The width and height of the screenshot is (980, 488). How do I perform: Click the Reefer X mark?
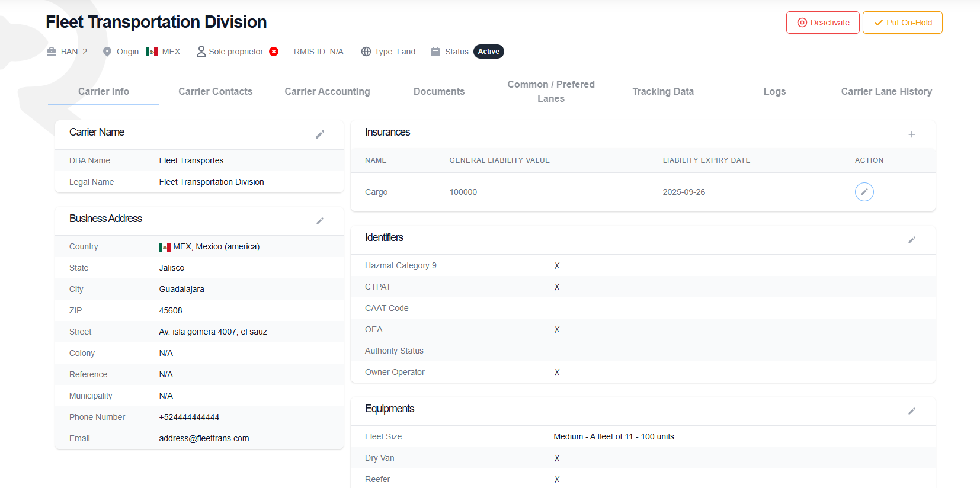[557, 480]
